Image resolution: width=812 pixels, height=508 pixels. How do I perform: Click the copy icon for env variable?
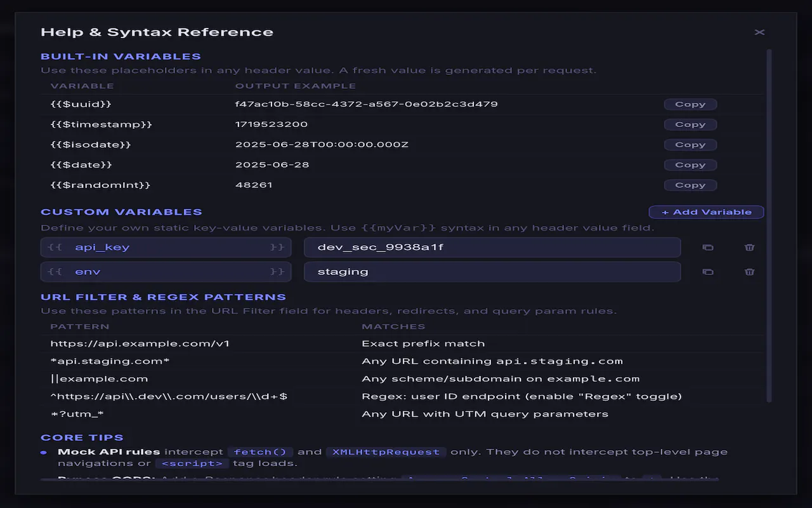(x=708, y=272)
